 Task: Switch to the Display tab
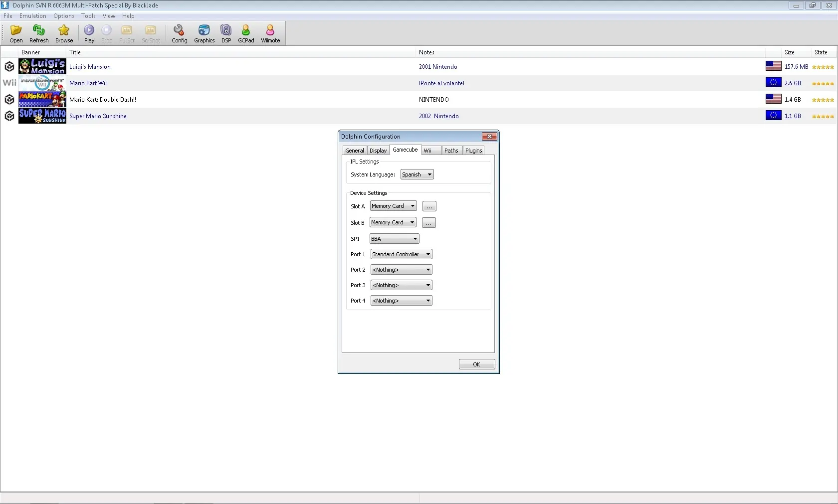coord(378,151)
